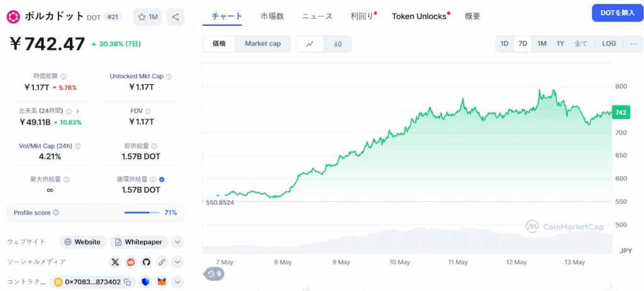
Task: Open the Token Unlocks tab
Action: pyautogui.click(x=419, y=16)
